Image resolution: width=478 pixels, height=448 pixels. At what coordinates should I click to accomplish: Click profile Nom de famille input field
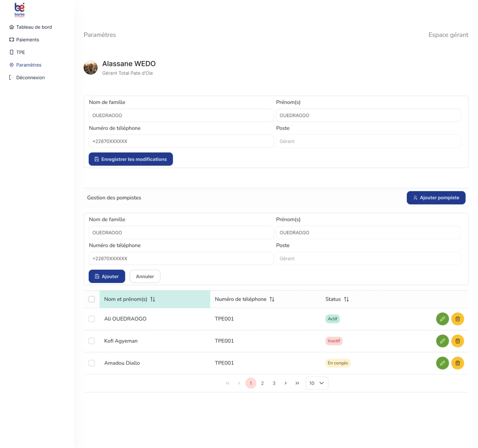(181, 115)
